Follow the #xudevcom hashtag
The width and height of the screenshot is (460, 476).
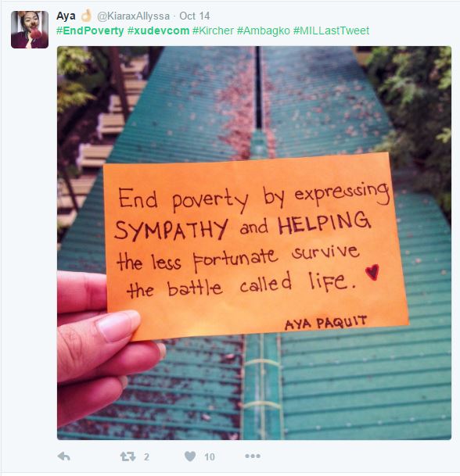point(158,30)
